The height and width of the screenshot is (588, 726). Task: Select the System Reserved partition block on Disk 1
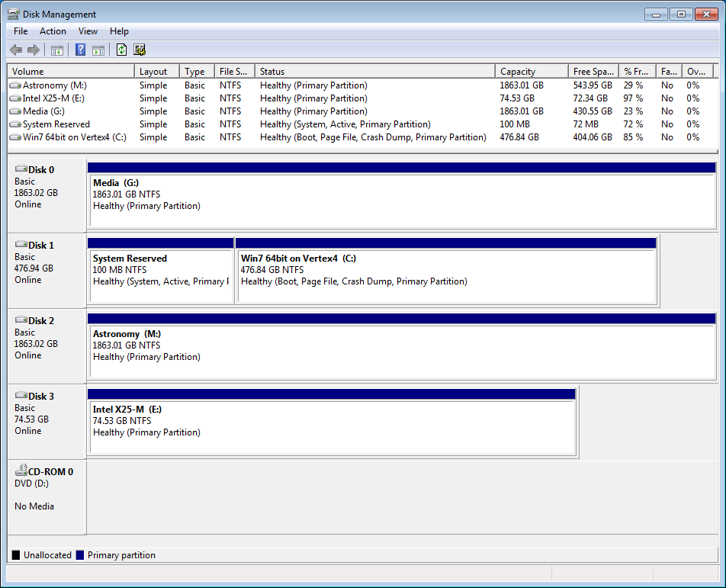point(161,271)
